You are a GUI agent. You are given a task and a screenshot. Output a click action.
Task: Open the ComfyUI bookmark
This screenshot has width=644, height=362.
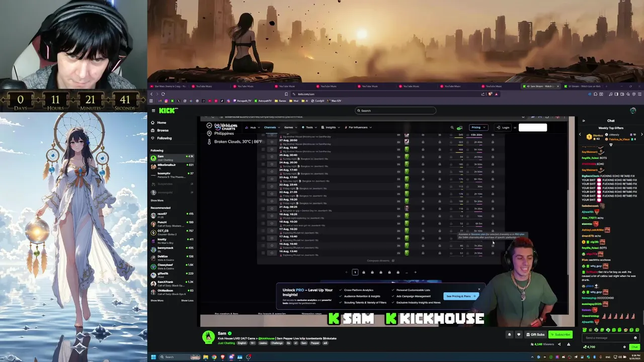[x=318, y=101]
